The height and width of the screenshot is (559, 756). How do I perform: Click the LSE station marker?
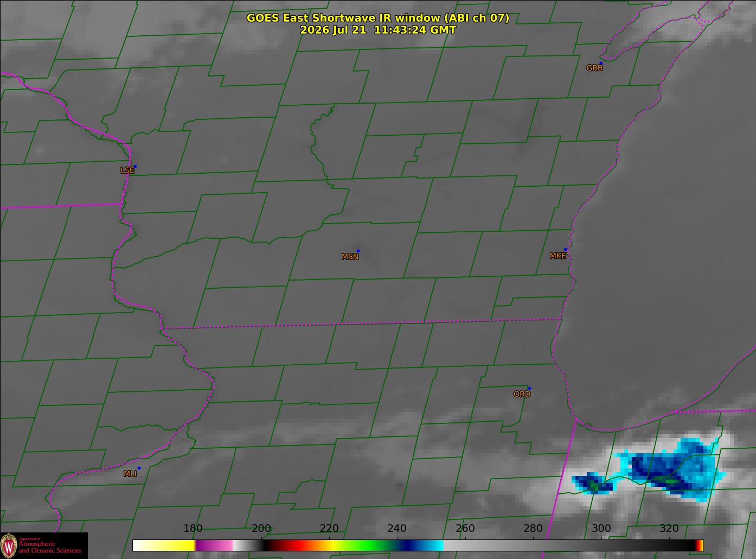(135, 167)
